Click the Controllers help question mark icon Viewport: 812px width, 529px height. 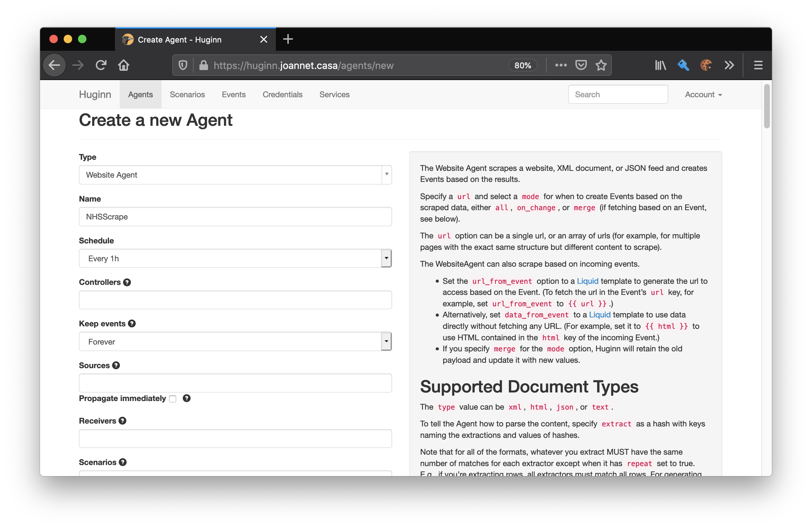(127, 282)
